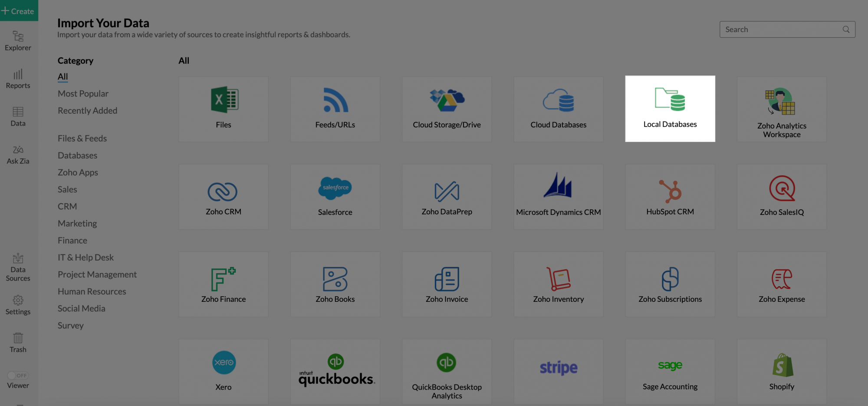Open Zoho DataPrep import tile
868x406 pixels.
(446, 196)
